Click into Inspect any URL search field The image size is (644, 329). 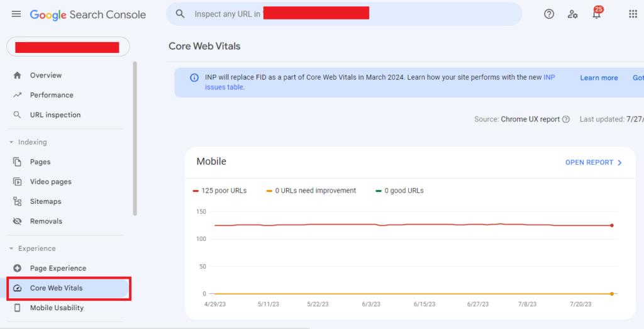click(x=344, y=14)
